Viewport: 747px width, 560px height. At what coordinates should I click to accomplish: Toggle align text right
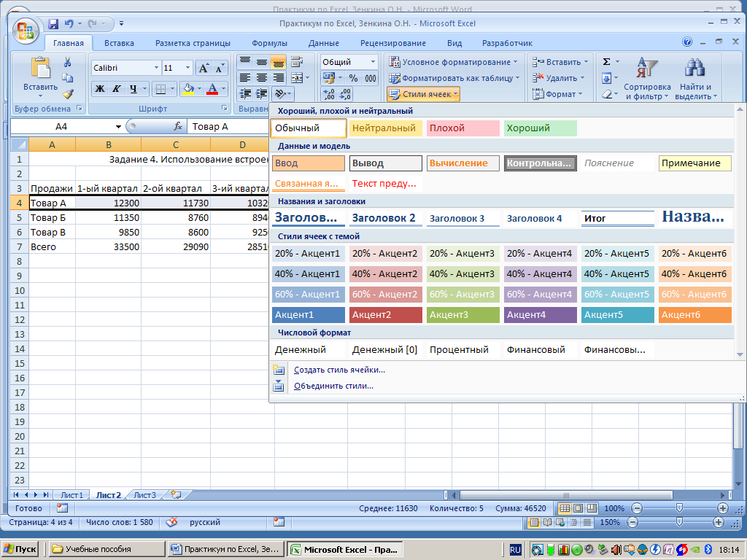tap(278, 78)
